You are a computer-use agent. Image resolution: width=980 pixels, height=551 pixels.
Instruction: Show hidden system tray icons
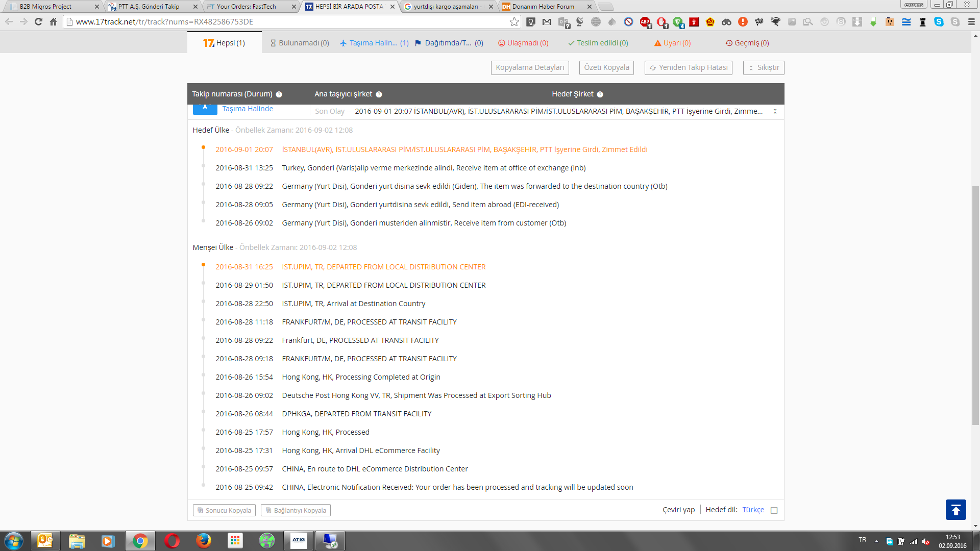(x=876, y=541)
